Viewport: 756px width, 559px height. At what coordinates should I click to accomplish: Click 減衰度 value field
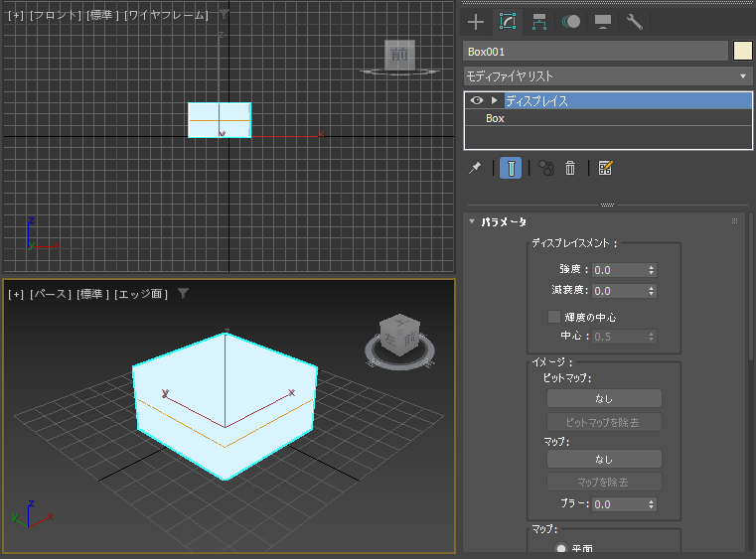click(x=619, y=291)
